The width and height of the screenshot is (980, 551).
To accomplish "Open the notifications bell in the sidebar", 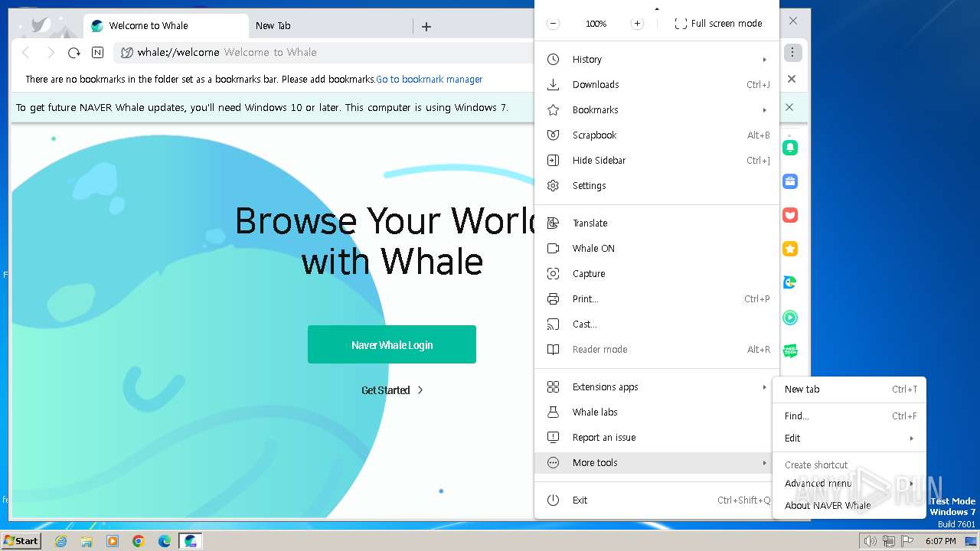I will click(790, 148).
